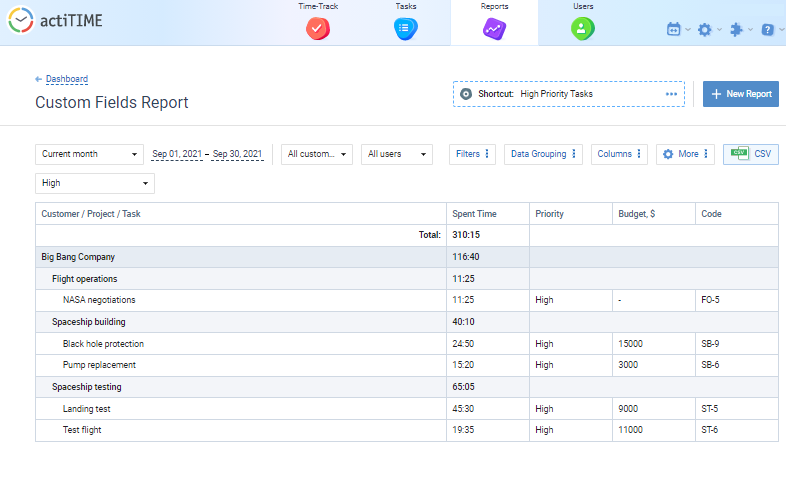Open the settings gear menu in header
786x485 pixels.
point(704,30)
